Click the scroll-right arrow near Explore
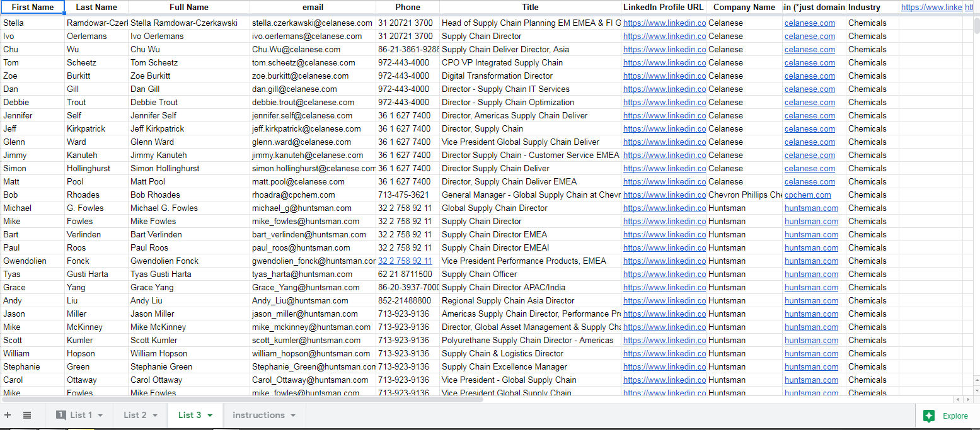Screen dimensions: 980x430 coord(967,399)
